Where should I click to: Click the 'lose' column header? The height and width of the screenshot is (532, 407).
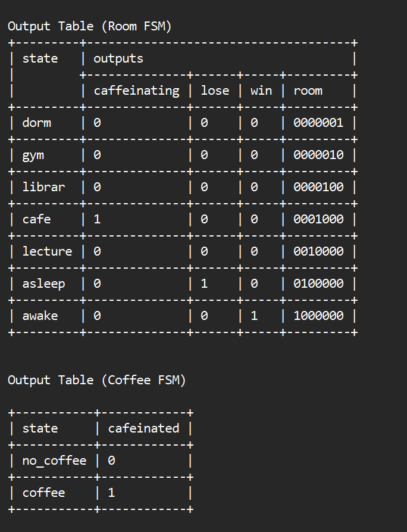click(x=215, y=91)
